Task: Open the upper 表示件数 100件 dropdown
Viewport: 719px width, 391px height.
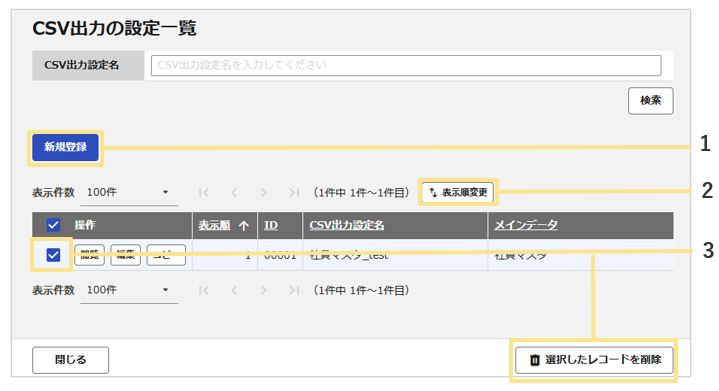Action: pyautogui.click(x=129, y=193)
